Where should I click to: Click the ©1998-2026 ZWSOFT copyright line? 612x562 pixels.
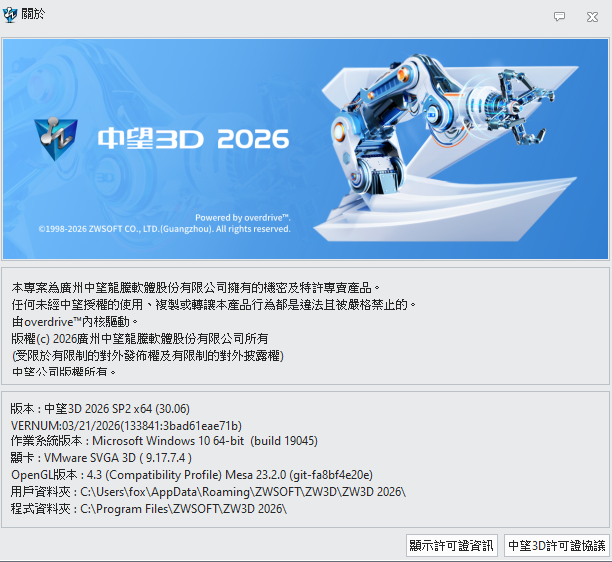(x=164, y=229)
